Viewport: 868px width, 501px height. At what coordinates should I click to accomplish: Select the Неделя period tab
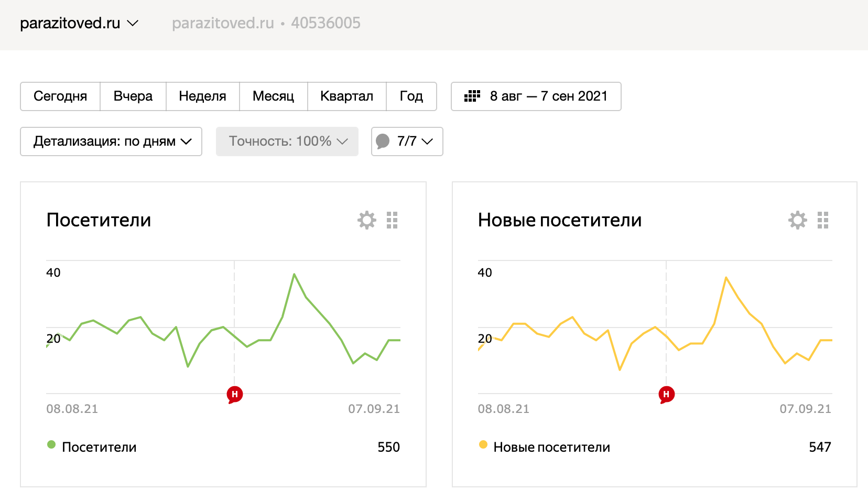click(202, 96)
